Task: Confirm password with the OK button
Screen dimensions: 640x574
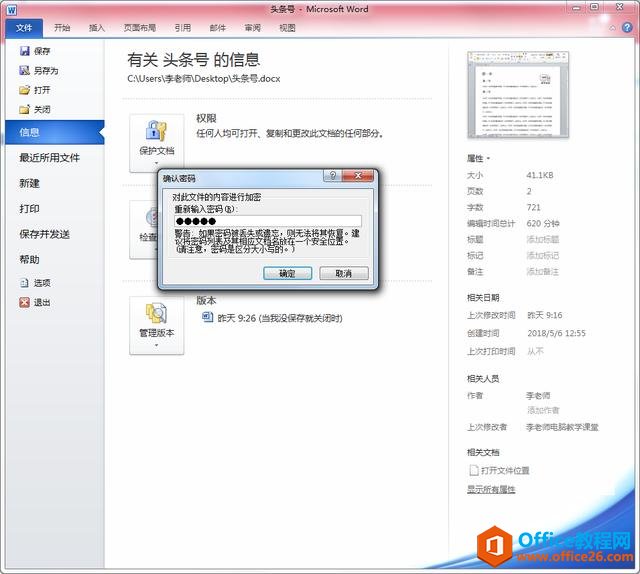Action: click(x=288, y=273)
